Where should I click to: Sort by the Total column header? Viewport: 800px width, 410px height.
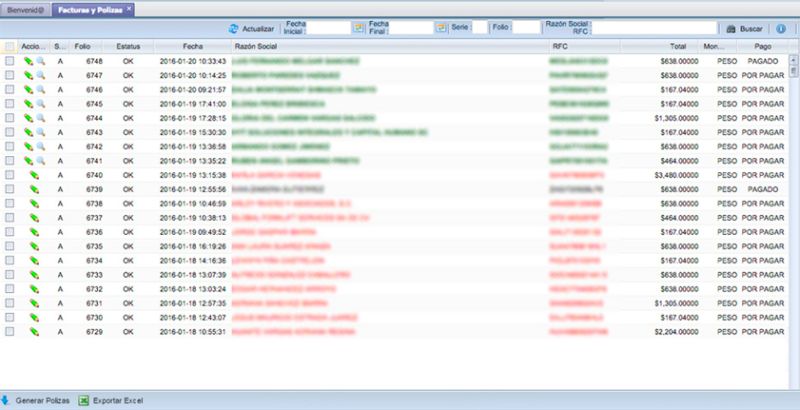click(679, 46)
